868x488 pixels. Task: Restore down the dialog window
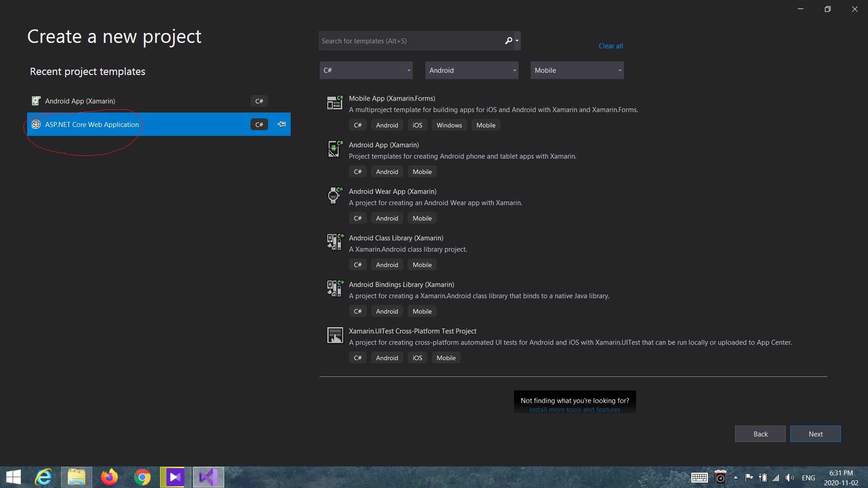coord(828,9)
